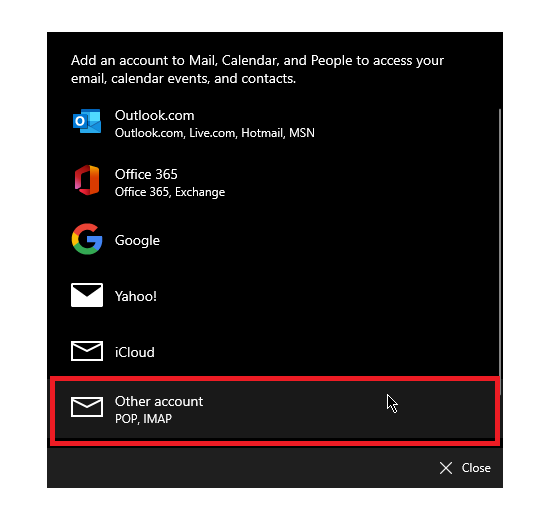Choose the Office 365 title text
The image size is (550, 520).
[x=146, y=174]
